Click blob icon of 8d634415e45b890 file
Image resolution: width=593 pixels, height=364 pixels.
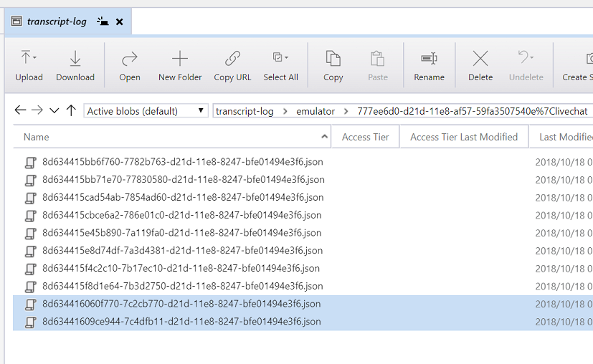[x=31, y=234]
